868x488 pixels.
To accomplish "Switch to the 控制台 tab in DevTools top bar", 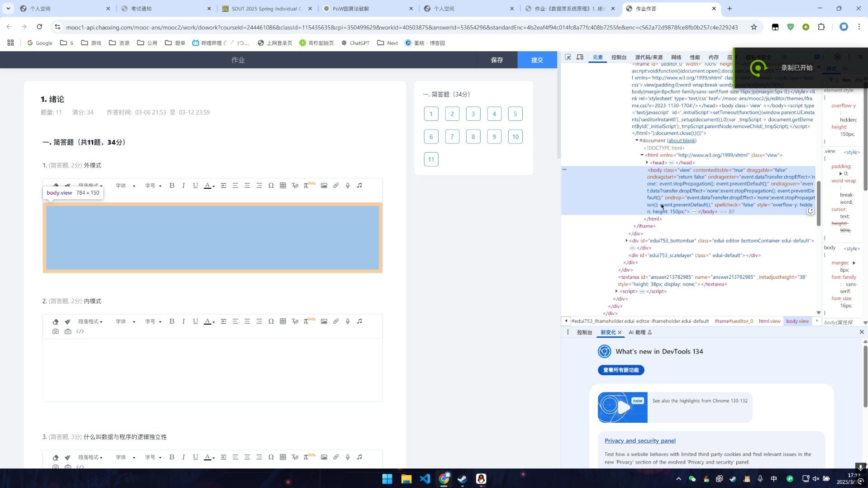I will point(619,57).
